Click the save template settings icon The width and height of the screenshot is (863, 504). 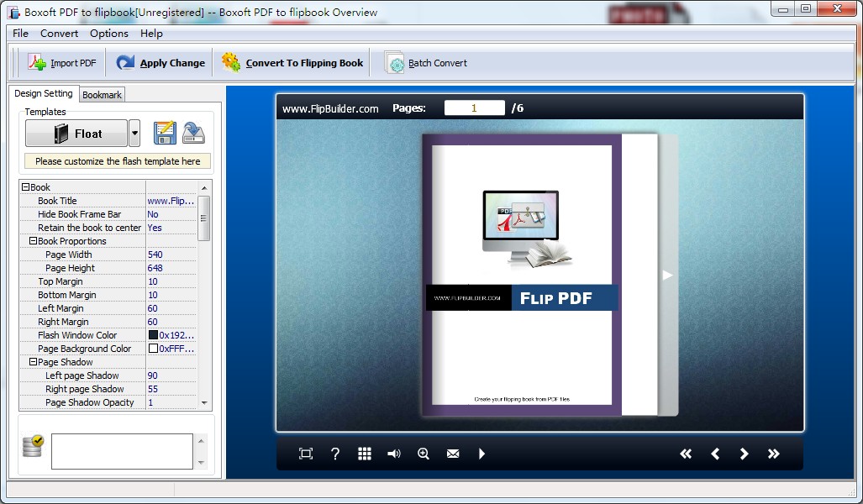coord(165,133)
